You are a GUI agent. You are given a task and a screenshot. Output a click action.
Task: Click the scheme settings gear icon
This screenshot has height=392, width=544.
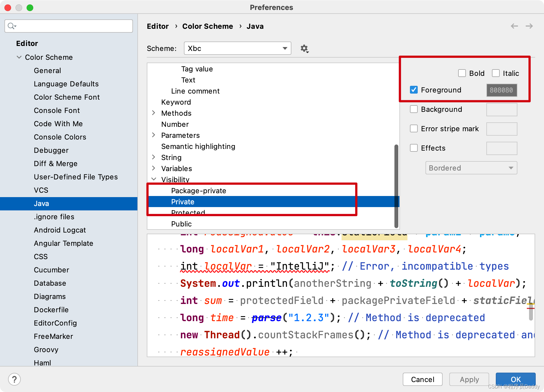[x=304, y=48]
